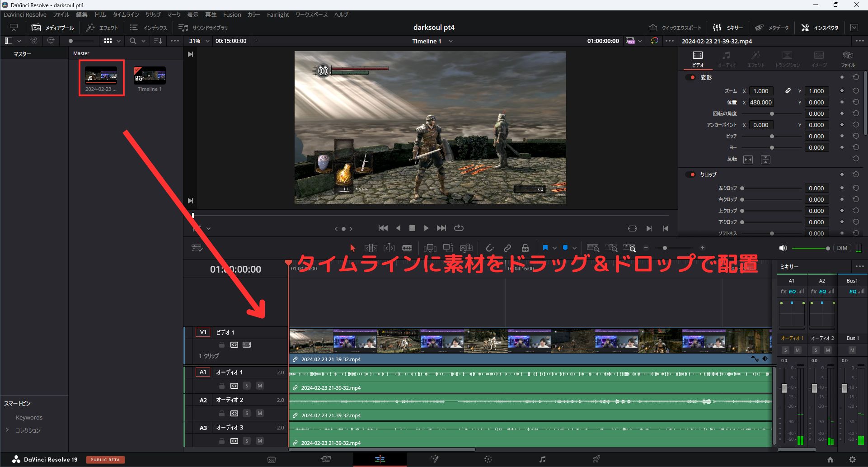
Task: Open the サウンドライブラリ panel
Action: [203, 28]
